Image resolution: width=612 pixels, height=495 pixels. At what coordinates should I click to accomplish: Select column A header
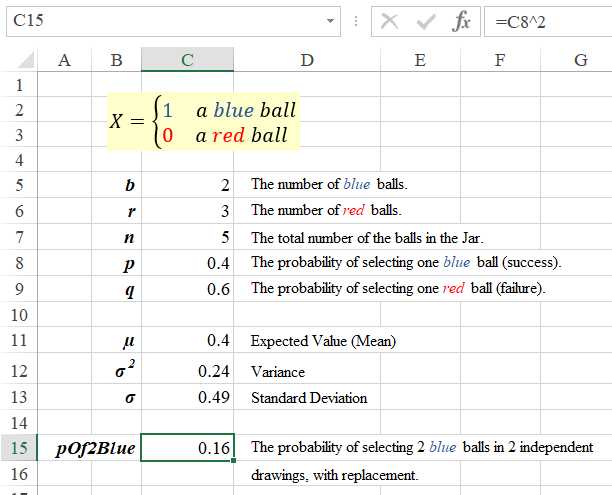(65, 61)
